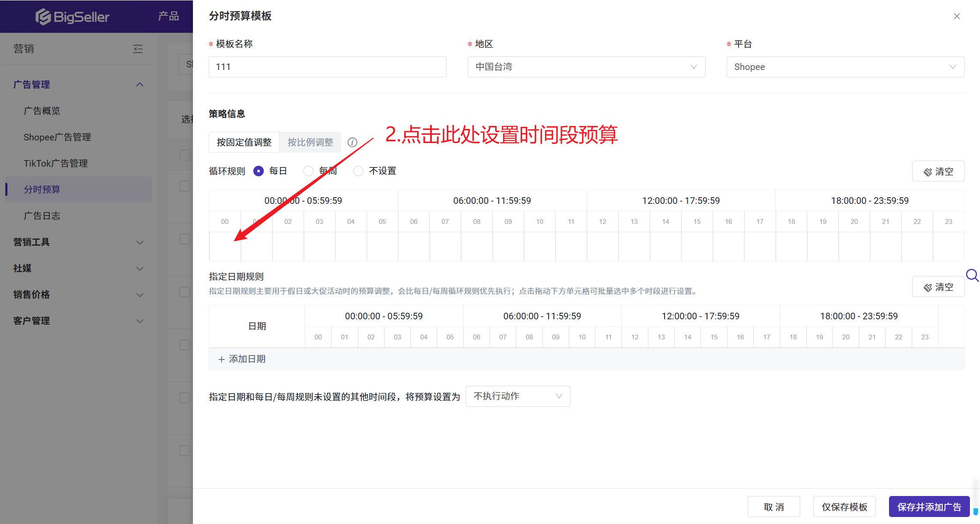Select the 每周 radio option
This screenshot has height=524, width=980.
tap(308, 171)
